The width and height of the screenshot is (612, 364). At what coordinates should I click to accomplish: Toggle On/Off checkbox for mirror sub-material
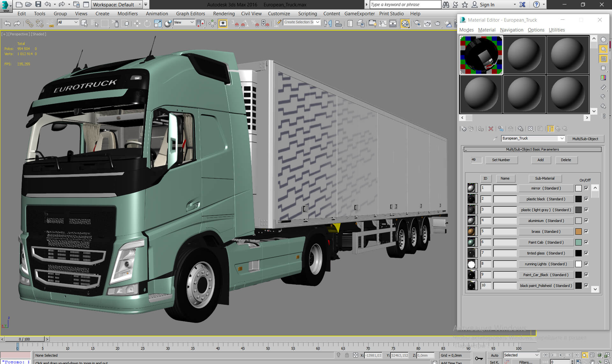(586, 188)
